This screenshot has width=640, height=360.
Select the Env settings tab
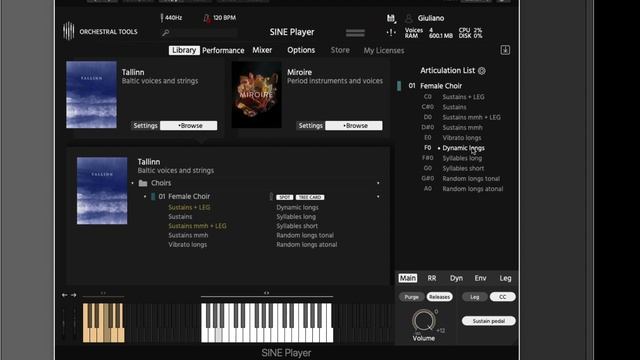[x=480, y=278]
